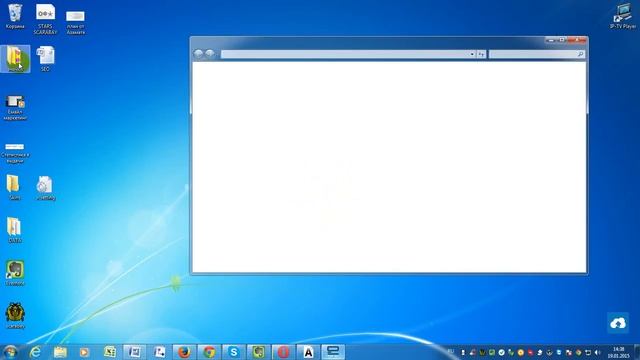The width and height of the screenshot is (640, 360).
Task: Expand the address bar history dropdown
Action: point(472,54)
